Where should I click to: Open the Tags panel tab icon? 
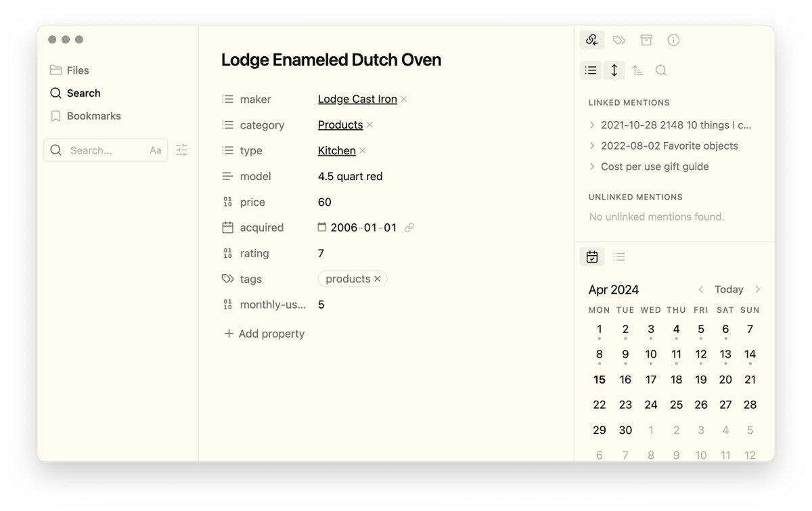click(619, 40)
